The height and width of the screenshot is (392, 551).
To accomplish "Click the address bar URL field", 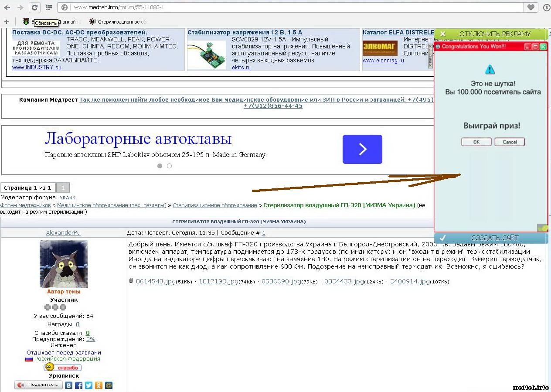I will (x=288, y=7).
